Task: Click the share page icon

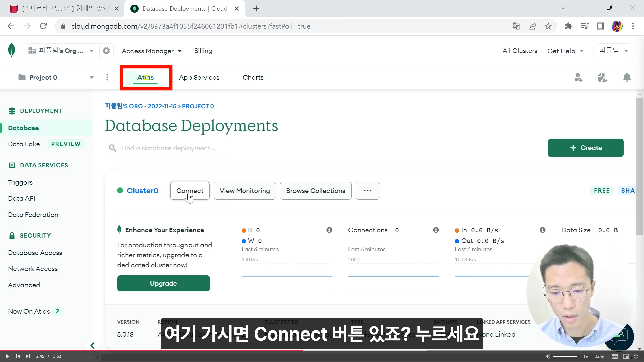Action: tap(532, 26)
